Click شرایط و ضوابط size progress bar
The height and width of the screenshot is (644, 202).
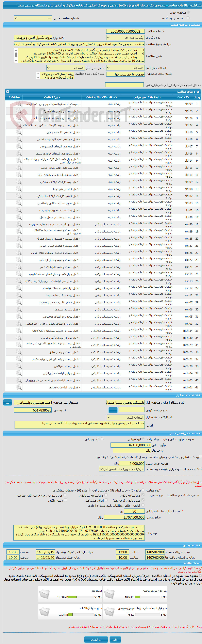[x=147, y=597]
